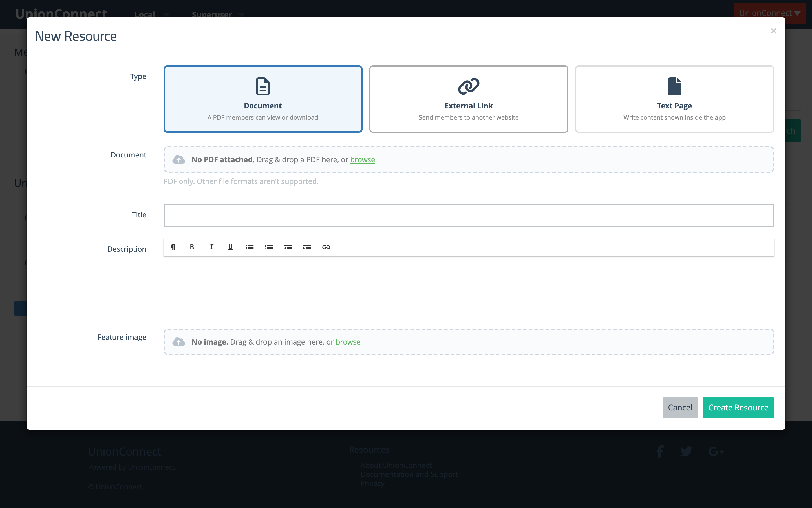This screenshot has height=508, width=812.
Task: Toggle bold formatting in description
Action: point(192,247)
